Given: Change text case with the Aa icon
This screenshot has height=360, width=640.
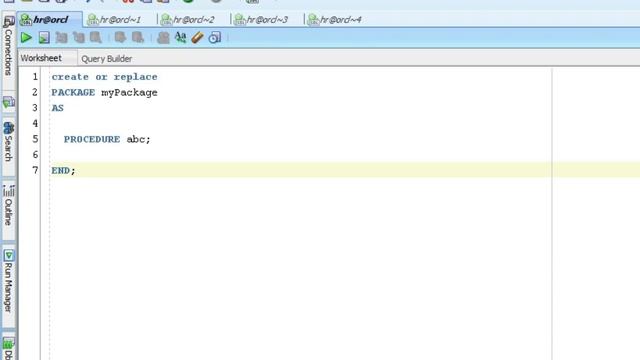Looking at the screenshot, I should [180, 38].
